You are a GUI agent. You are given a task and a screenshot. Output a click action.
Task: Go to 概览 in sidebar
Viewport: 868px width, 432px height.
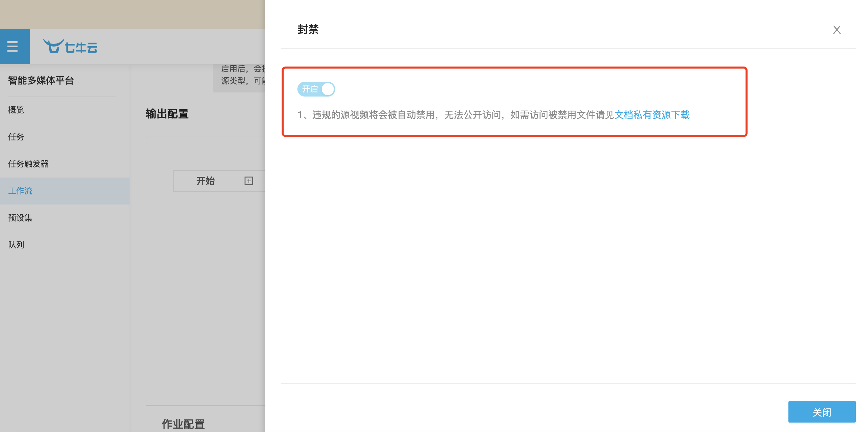(16, 110)
